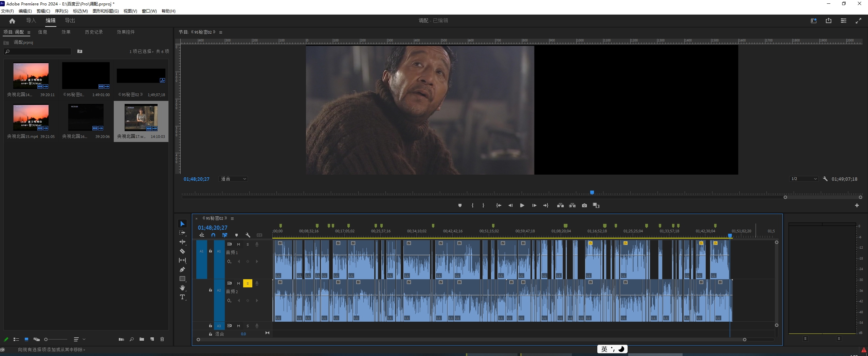Select the 央视北国15.mp4 thumbnail
Screen dimensions: 868x356
(31, 118)
